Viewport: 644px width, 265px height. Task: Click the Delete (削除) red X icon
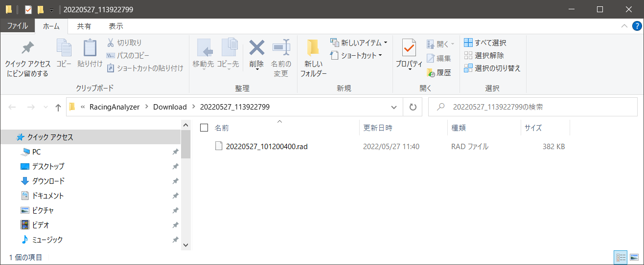tap(256, 49)
